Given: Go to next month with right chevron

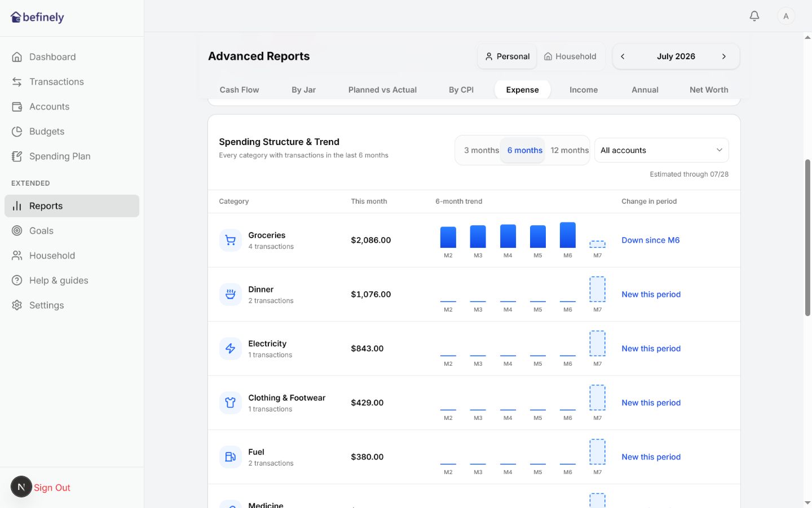Looking at the screenshot, I should [724, 56].
